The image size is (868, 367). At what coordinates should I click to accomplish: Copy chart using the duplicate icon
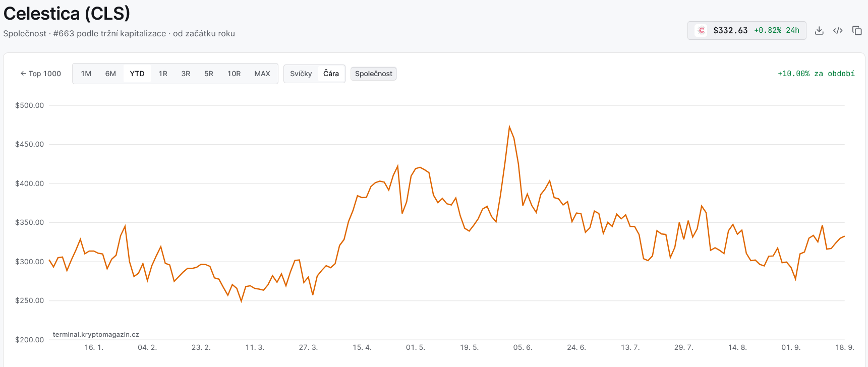(x=857, y=31)
